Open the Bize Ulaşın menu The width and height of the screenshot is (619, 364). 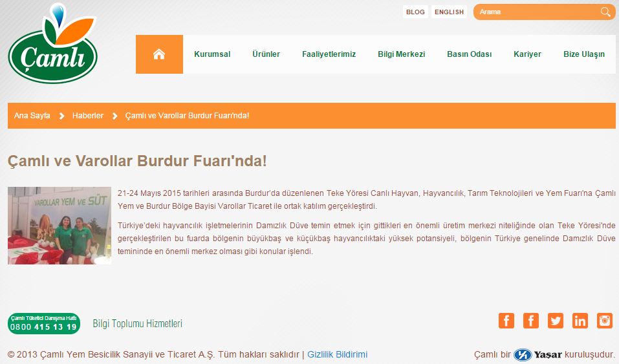point(584,54)
